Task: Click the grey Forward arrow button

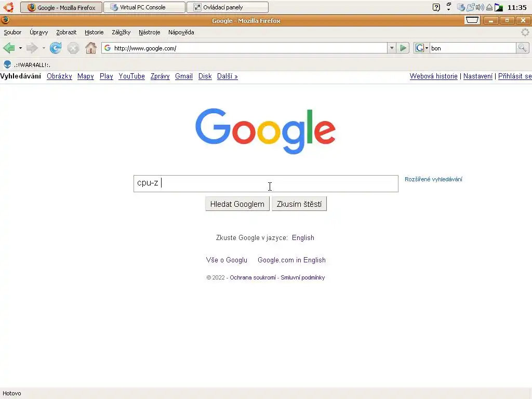Action: 32,48
